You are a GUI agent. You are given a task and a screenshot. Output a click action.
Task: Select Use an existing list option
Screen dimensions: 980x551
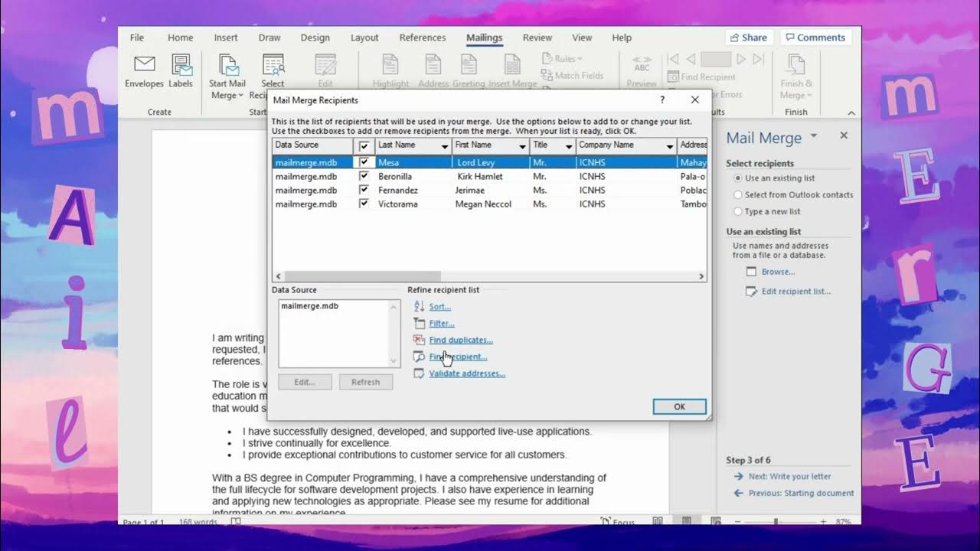pyautogui.click(x=738, y=178)
